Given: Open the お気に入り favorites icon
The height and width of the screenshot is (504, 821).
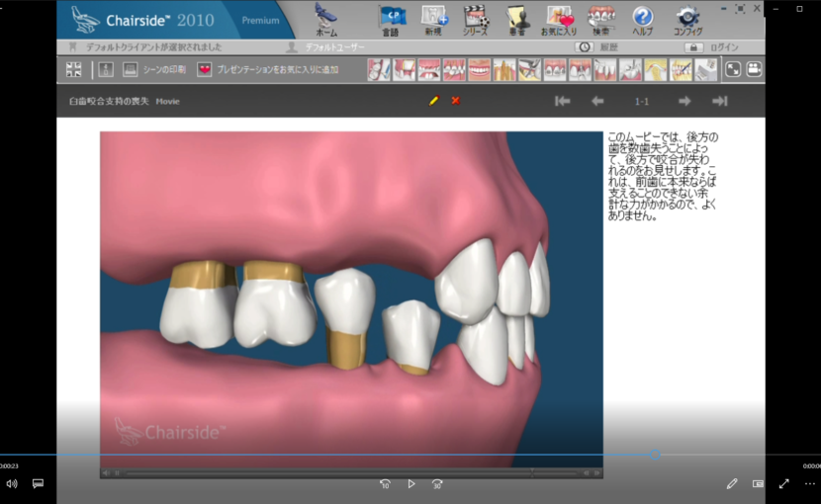Looking at the screenshot, I should 559,21.
